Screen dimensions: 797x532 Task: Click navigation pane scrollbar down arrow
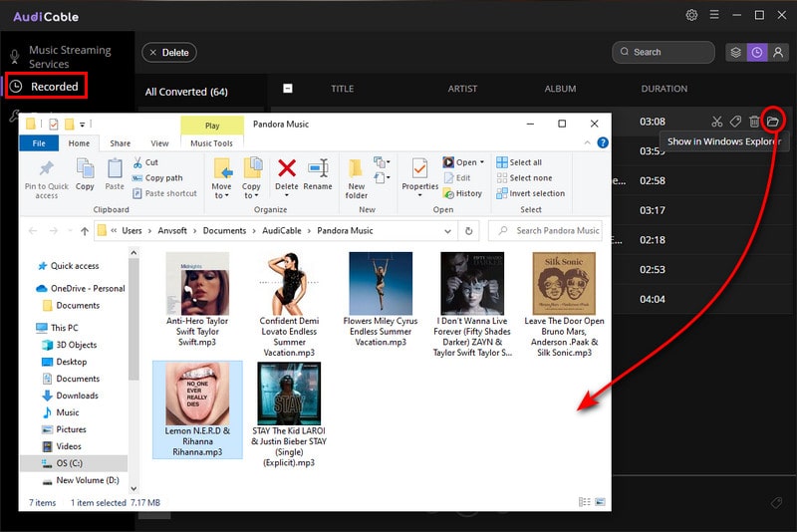(x=133, y=489)
